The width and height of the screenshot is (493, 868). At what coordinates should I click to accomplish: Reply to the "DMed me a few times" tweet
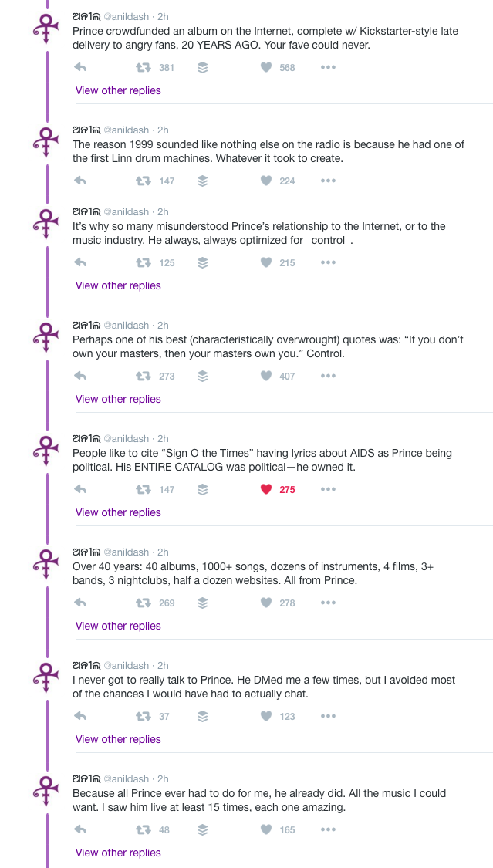(x=79, y=717)
